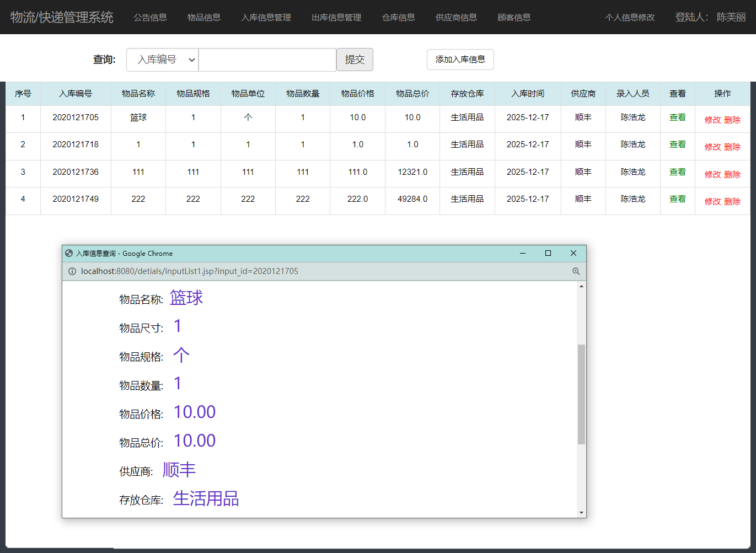This screenshot has height=553, width=756.
Task: Switch to 入库信息管理 section
Action: tap(265, 17)
